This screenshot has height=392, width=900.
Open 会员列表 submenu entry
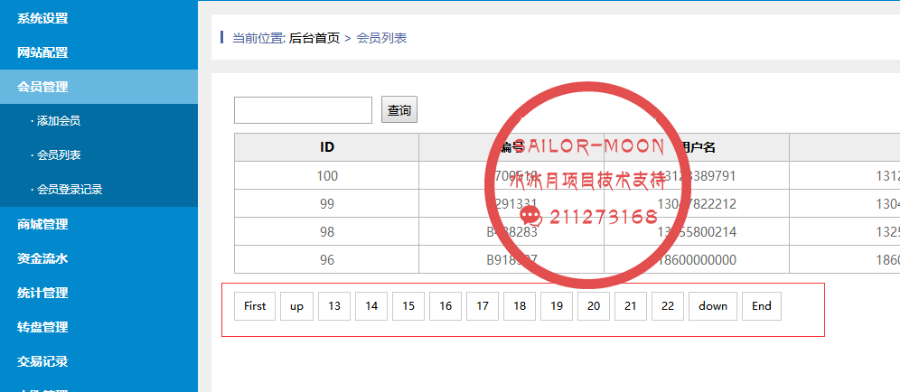58,156
